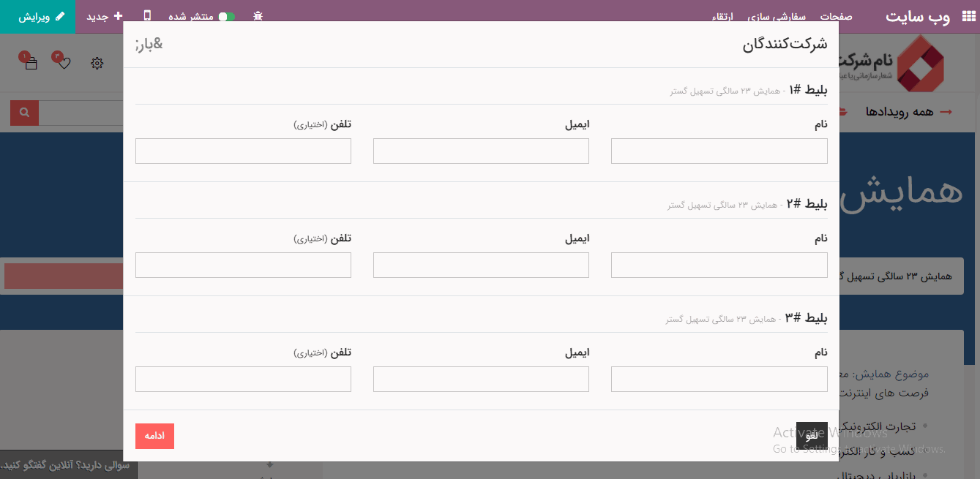Image resolution: width=980 pixels, height=479 pixels.
Task: Click the وب سایت menu title
Action: coord(918,17)
